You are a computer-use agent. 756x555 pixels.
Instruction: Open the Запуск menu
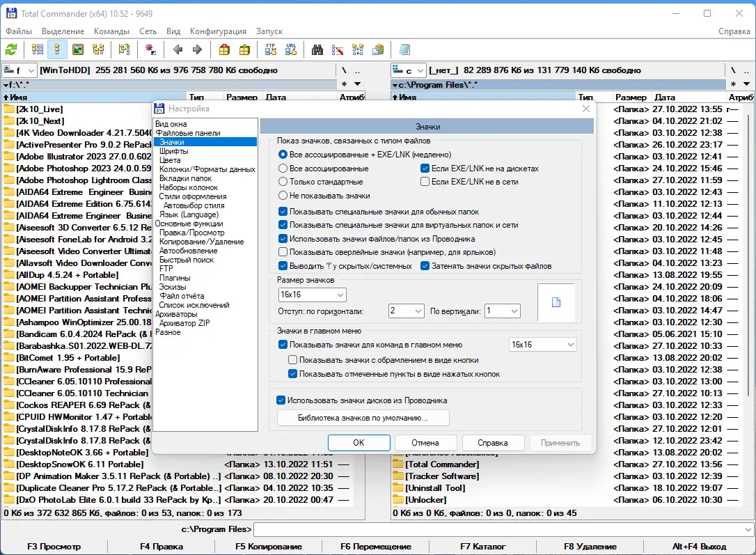coord(269,31)
